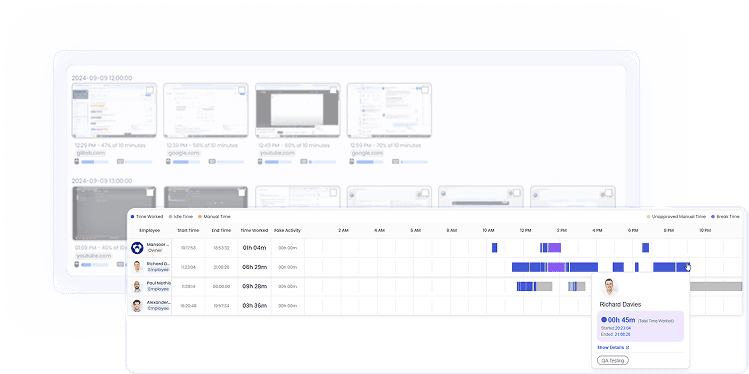Screen dimensions: 749x374
Task: Click the blue Time Worked legend dot
Action: [x=133, y=217]
